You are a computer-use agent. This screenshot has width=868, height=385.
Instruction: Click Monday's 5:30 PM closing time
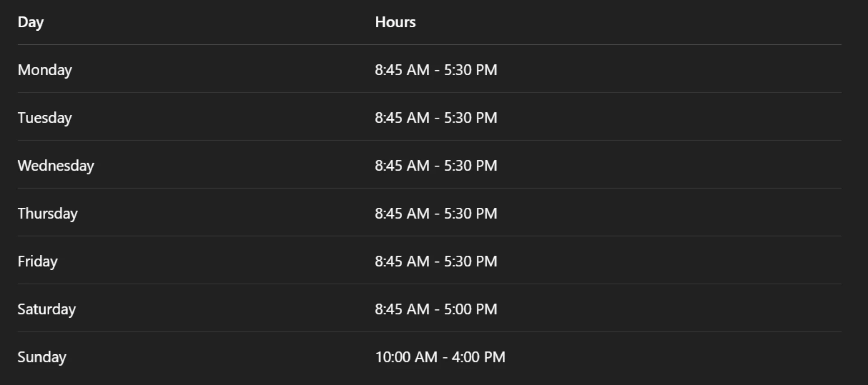pyautogui.click(x=470, y=70)
